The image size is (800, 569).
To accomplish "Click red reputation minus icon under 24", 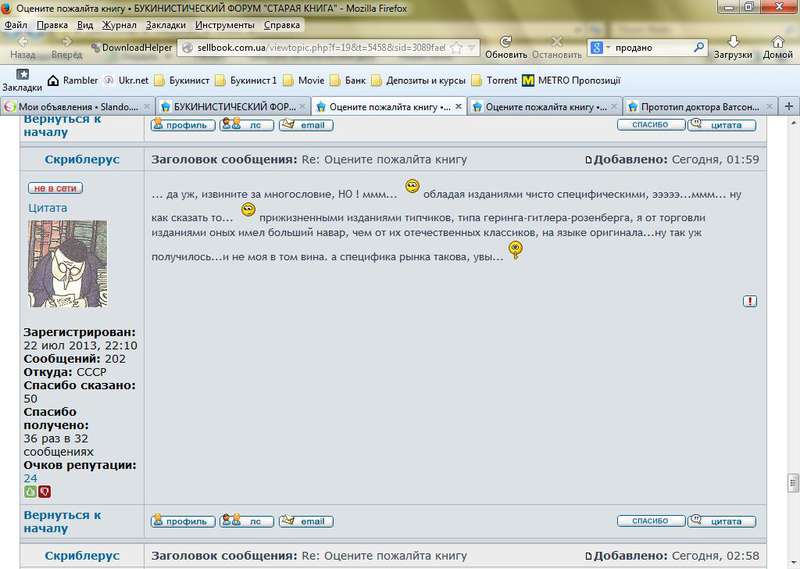I will pos(44,491).
